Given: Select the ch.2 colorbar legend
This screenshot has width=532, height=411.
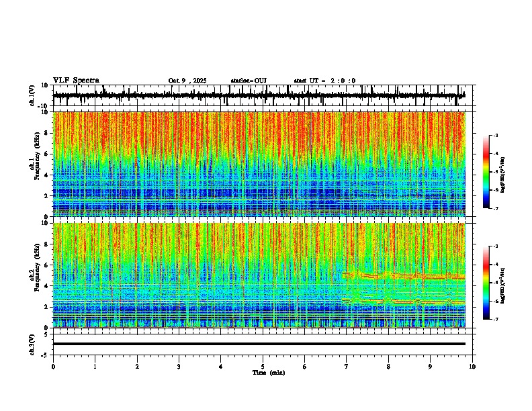Looking at the screenshot, I should click(x=486, y=283).
